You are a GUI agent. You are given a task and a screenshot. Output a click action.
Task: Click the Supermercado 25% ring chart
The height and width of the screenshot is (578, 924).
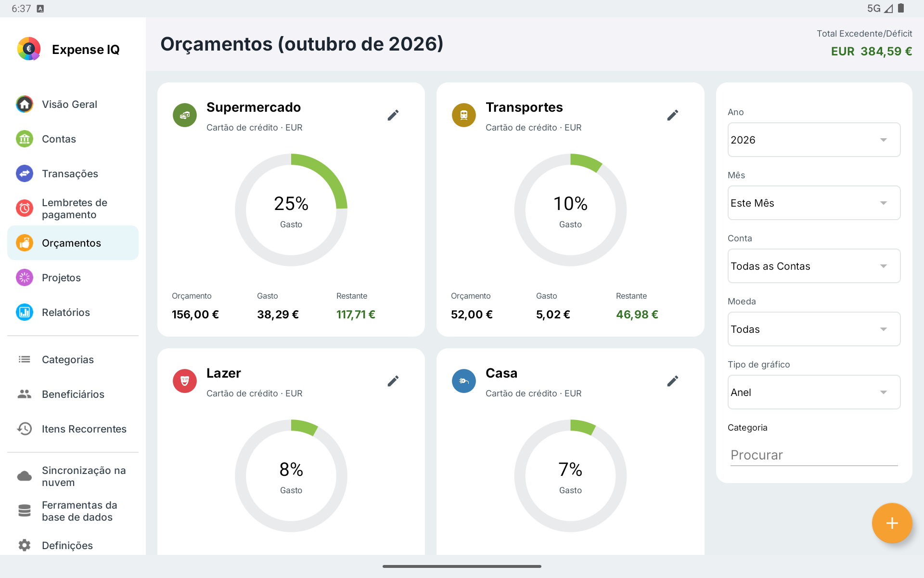tap(291, 210)
